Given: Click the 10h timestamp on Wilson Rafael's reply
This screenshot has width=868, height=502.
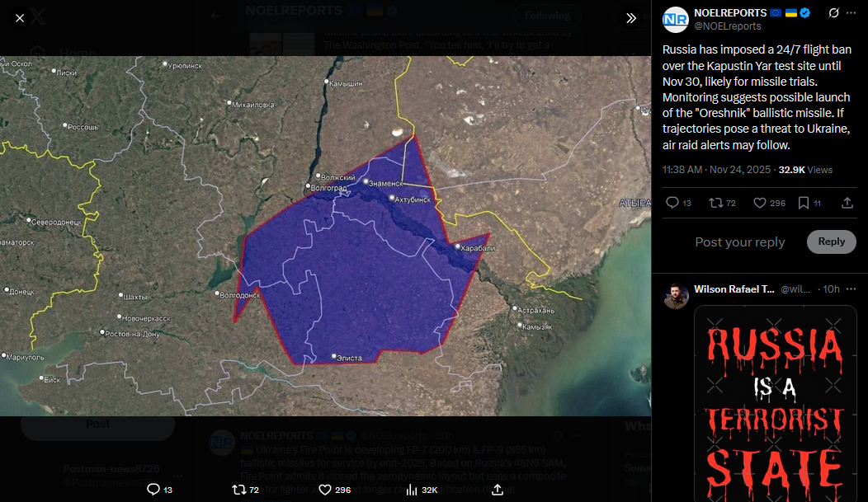Looking at the screenshot, I should (x=831, y=289).
